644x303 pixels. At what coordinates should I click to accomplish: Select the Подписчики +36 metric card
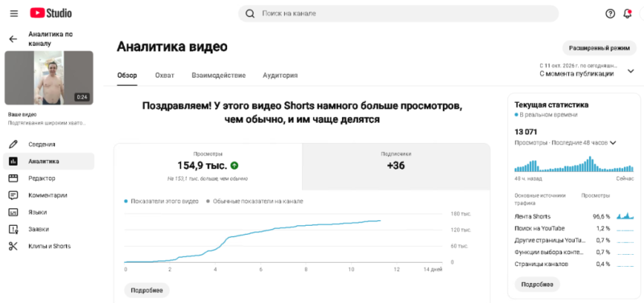click(396, 166)
